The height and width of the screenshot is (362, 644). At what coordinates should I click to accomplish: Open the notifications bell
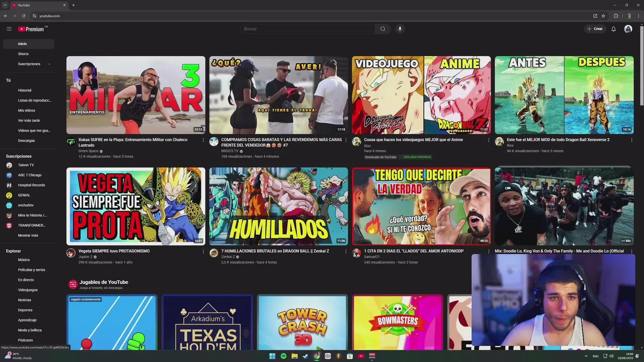tap(613, 29)
